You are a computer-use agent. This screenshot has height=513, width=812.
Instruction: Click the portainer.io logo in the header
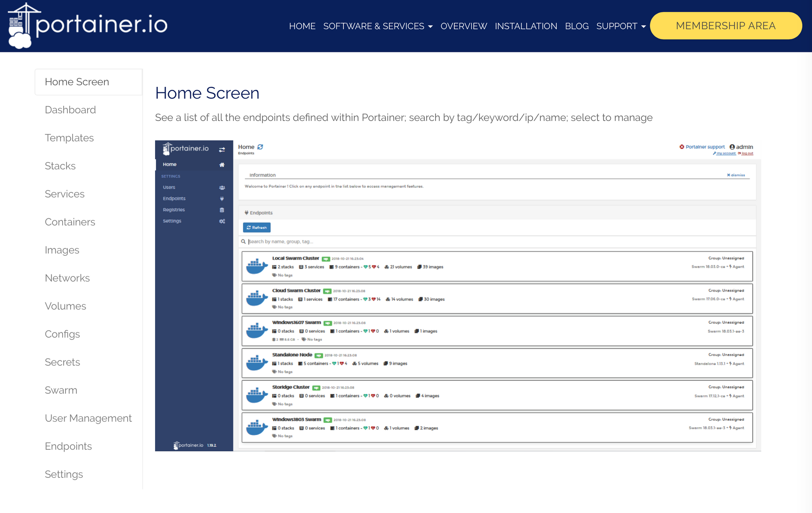[88, 25]
